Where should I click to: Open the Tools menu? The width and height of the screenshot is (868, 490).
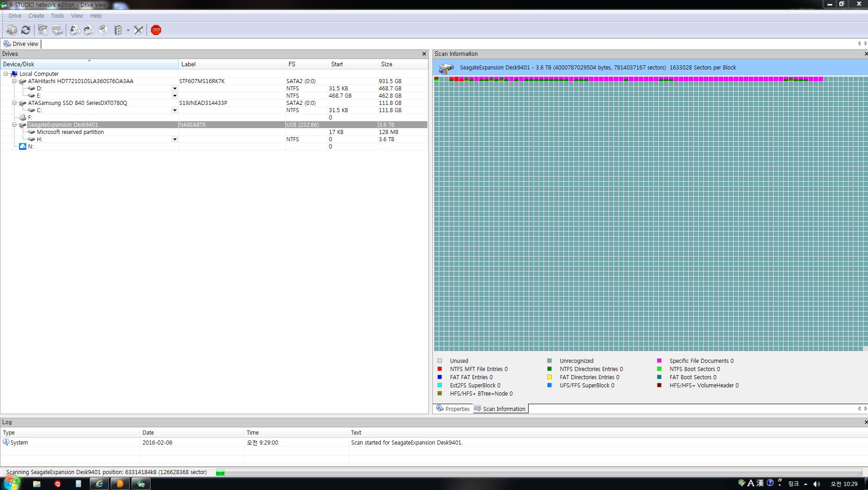point(57,15)
